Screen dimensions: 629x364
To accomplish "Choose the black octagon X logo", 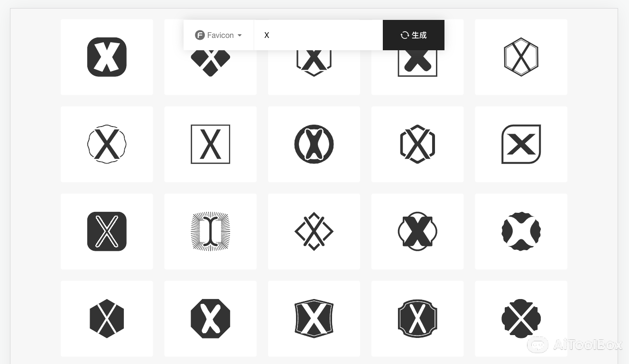I will [210, 318].
